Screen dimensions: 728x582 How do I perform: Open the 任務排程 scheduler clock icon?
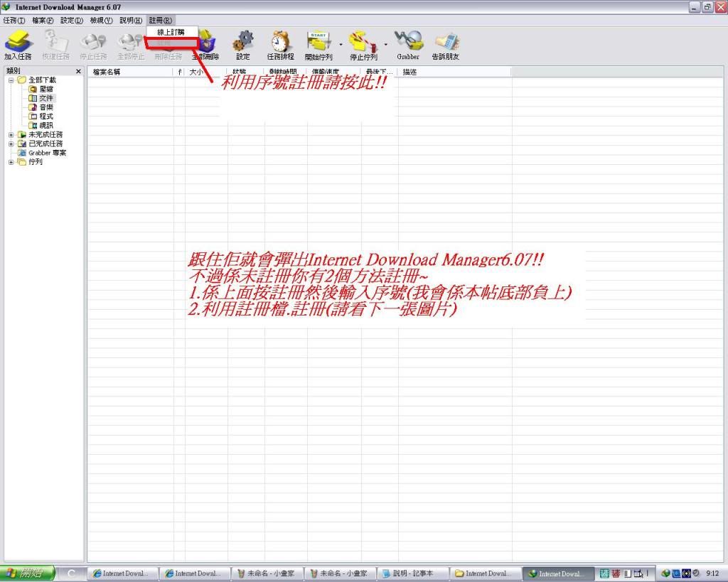click(x=280, y=43)
